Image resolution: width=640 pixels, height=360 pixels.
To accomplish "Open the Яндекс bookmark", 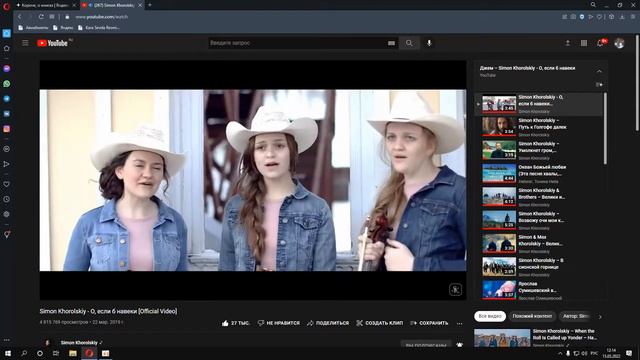I will point(63,28).
